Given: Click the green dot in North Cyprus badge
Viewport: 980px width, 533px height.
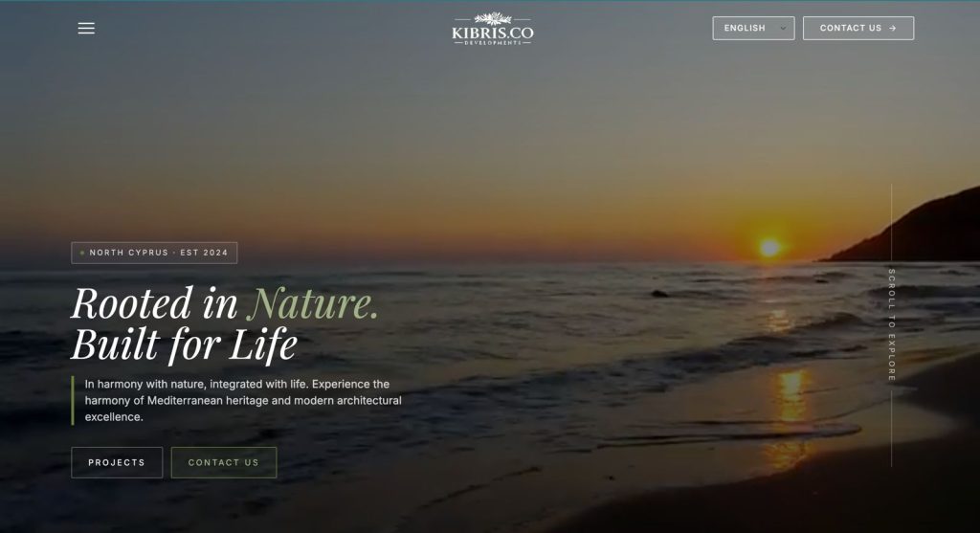Looking at the screenshot, I should [x=82, y=253].
